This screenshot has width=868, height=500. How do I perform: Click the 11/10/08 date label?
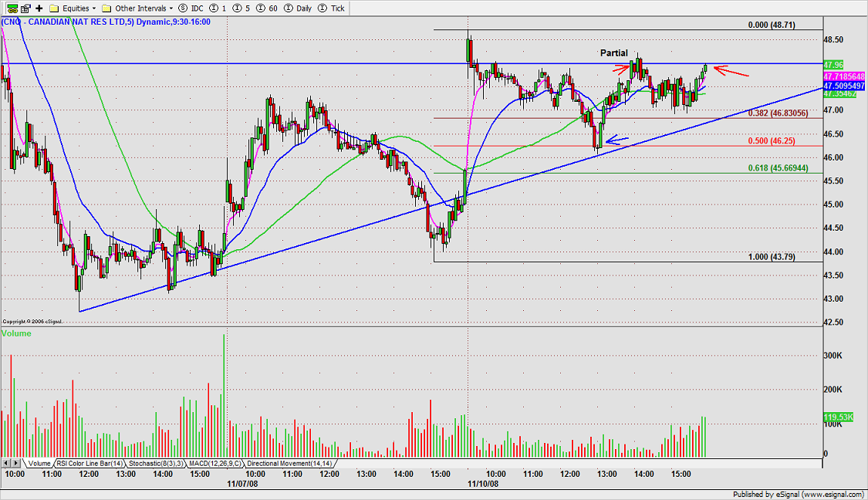click(483, 483)
